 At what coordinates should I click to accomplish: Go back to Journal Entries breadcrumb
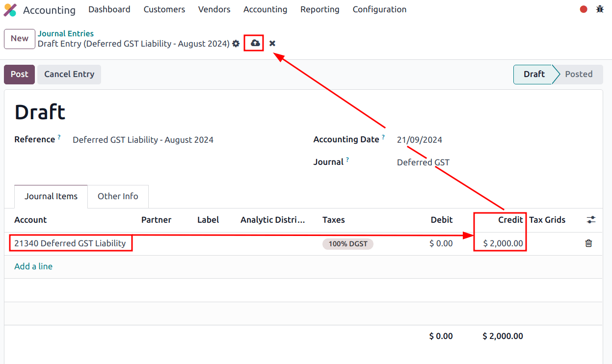click(66, 33)
